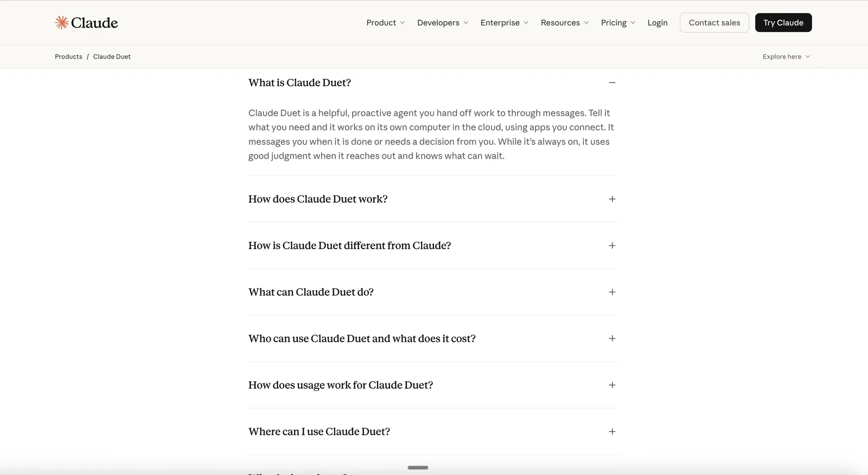The image size is (868, 475).
Task: Open the Resources dropdown menu
Action: pos(564,23)
